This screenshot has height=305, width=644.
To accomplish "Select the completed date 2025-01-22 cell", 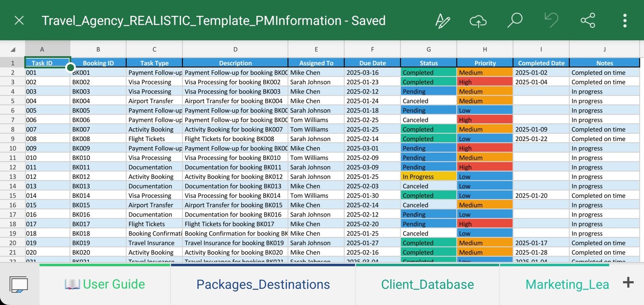I will [541, 139].
